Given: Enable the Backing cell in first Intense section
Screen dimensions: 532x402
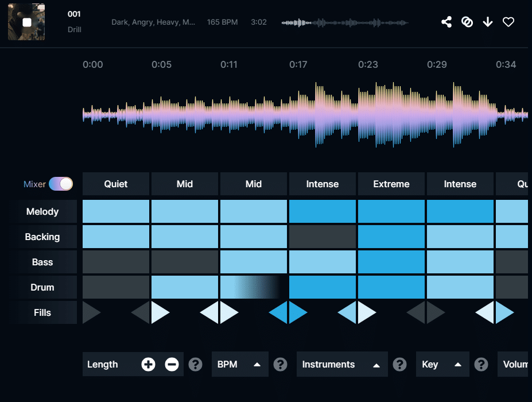Looking at the screenshot, I should point(323,237).
